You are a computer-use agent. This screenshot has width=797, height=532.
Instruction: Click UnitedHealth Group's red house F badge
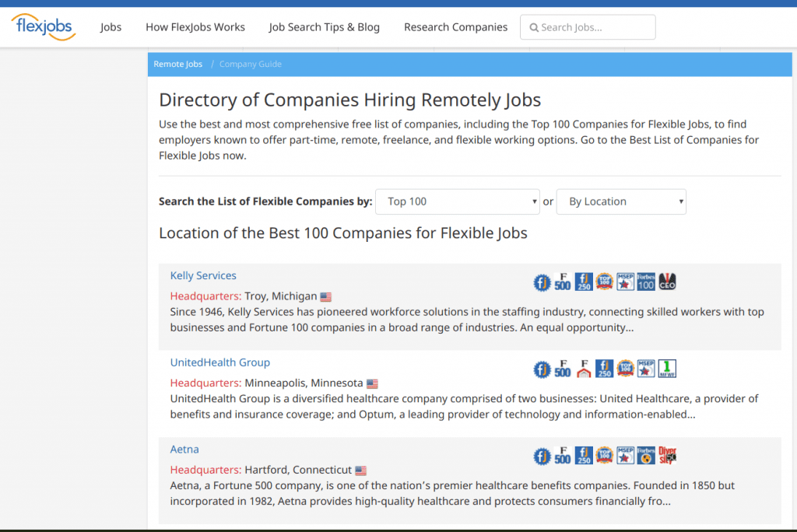[584, 369]
